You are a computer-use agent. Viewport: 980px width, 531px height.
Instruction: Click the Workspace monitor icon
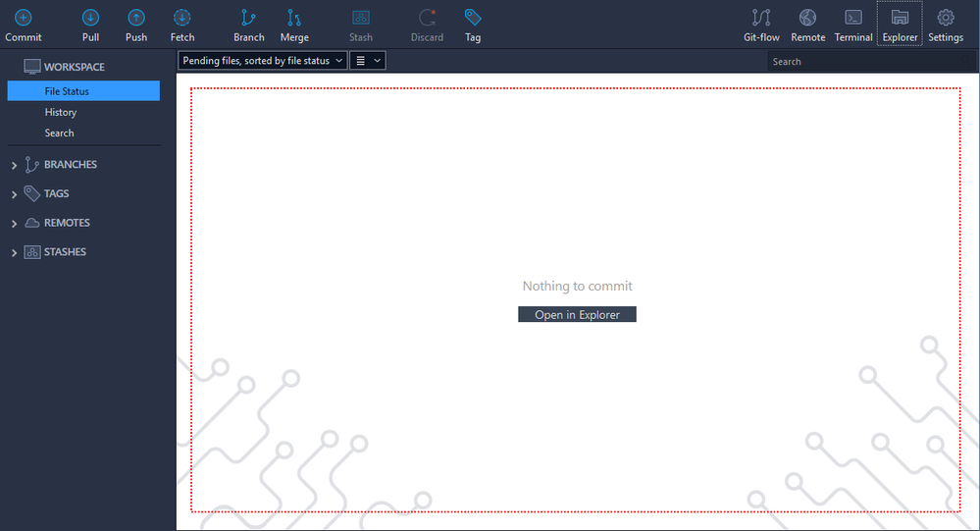point(31,67)
